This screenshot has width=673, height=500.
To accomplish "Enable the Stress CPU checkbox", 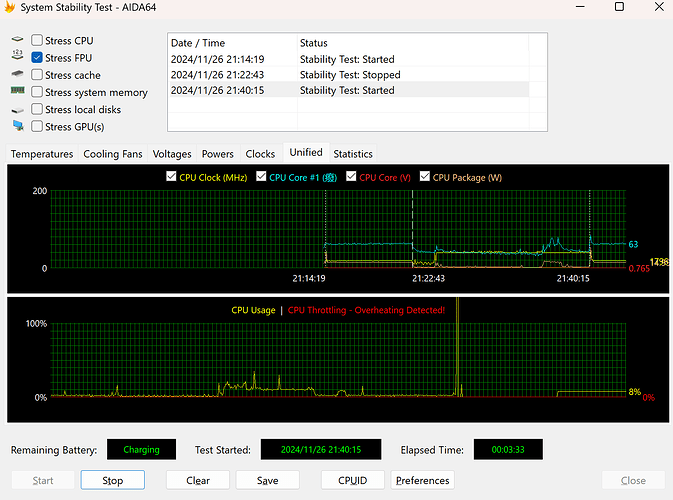I will point(37,41).
